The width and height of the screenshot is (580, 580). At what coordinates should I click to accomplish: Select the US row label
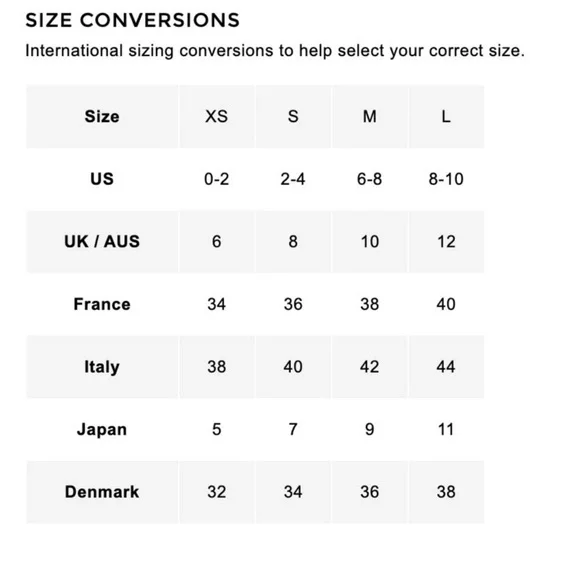point(102,179)
